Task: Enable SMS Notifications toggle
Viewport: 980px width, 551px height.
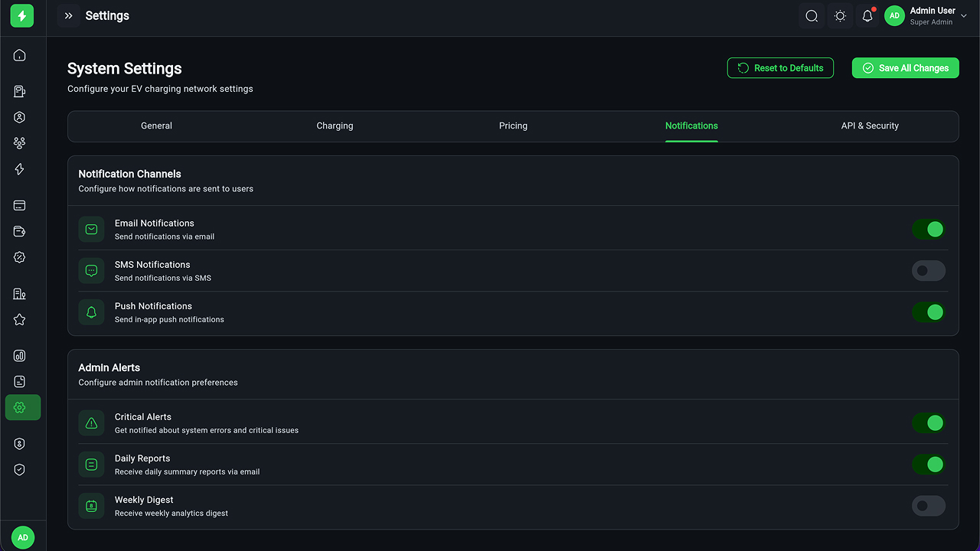Action: tap(928, 271)
